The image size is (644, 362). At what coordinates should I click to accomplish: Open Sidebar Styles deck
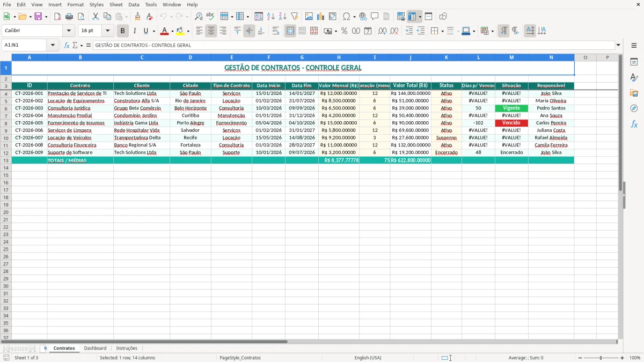634,78
